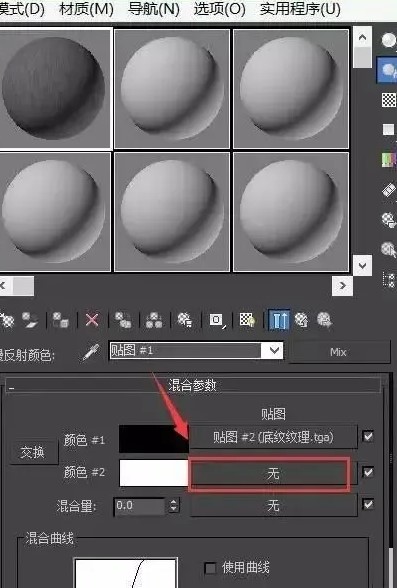
Task: Click Assign Material to Selection icon
Action: point(61,320)
